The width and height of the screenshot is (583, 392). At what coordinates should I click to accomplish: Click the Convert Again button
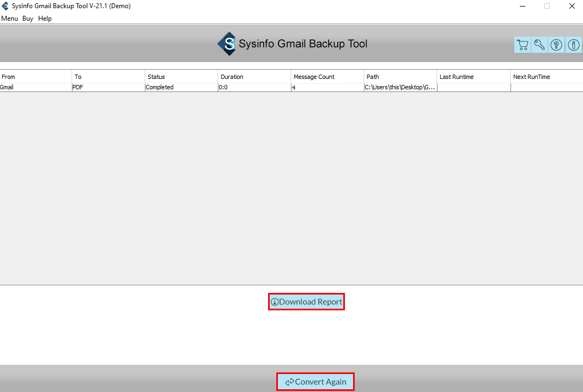[x=315, y=382]
